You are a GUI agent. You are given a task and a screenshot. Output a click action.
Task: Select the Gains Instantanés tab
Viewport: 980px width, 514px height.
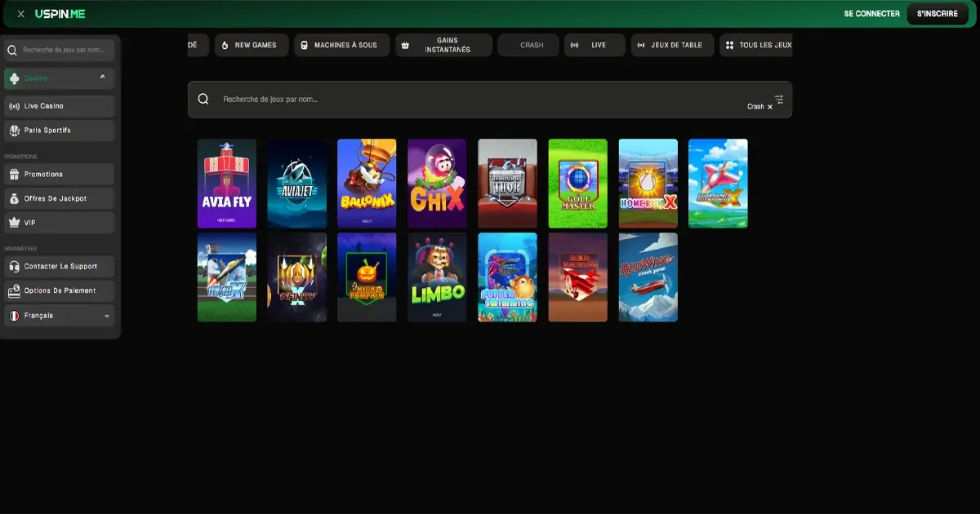click(443, 45)
